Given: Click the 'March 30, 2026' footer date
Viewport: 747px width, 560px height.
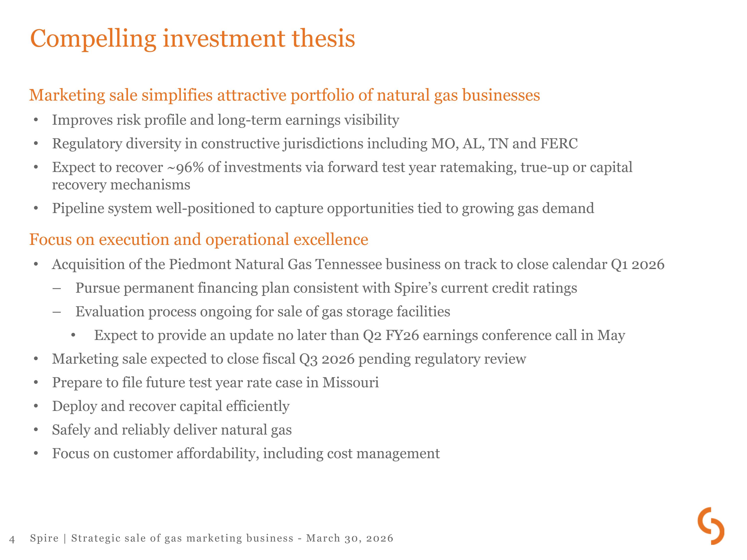Looking at the screenshot, I should (350, 538).
